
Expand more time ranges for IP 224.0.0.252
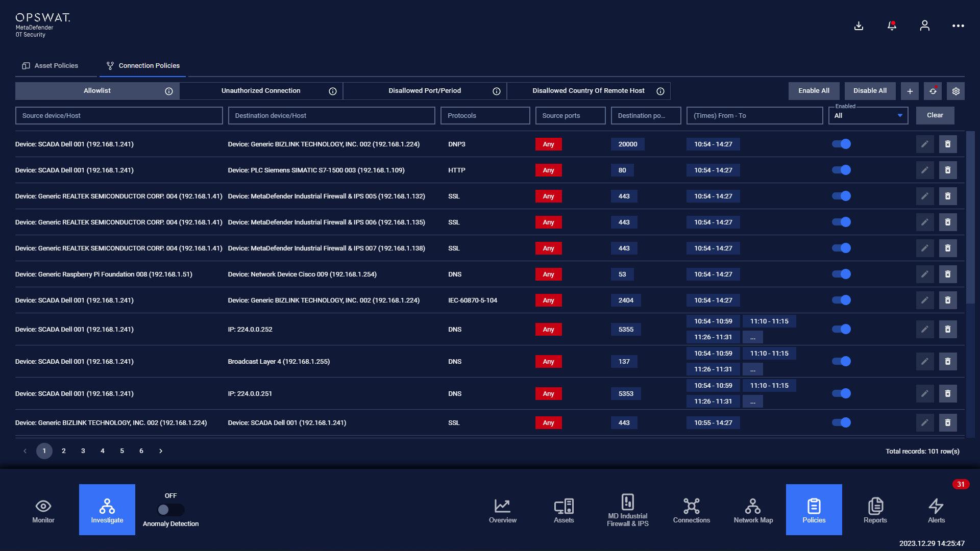[752, 337]
